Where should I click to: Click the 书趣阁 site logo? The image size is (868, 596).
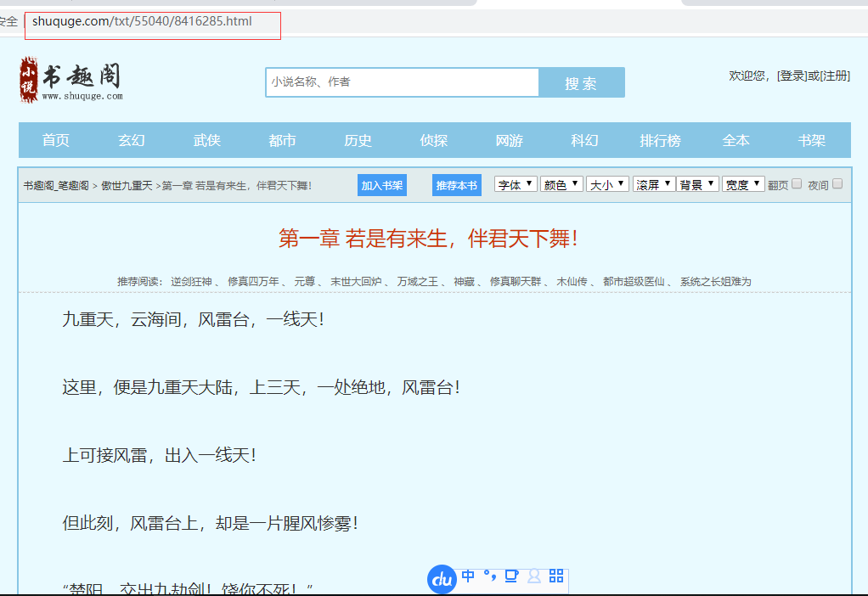click(70, 81)
